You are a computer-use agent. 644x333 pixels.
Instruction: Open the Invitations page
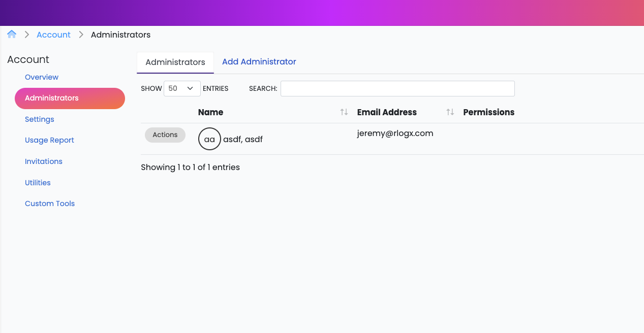(x=44, y=161)
